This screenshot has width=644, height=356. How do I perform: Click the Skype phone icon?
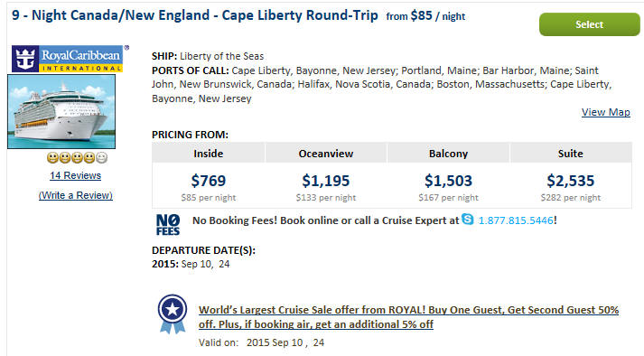tap(467, 219)
